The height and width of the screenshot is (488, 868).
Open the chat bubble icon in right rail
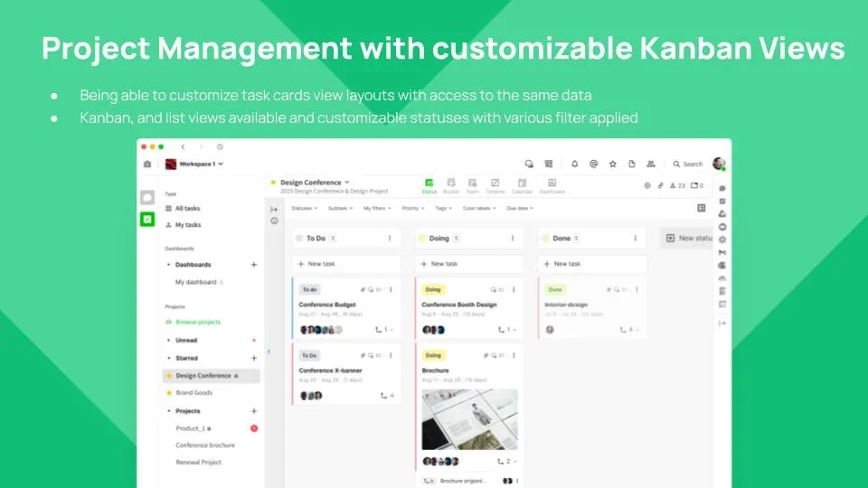click(722, 189)
